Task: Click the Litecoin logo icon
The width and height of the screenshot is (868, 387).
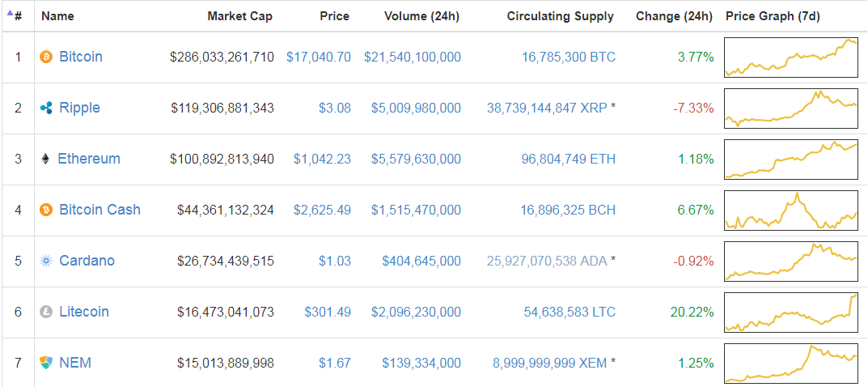Action: click(46, 313)
